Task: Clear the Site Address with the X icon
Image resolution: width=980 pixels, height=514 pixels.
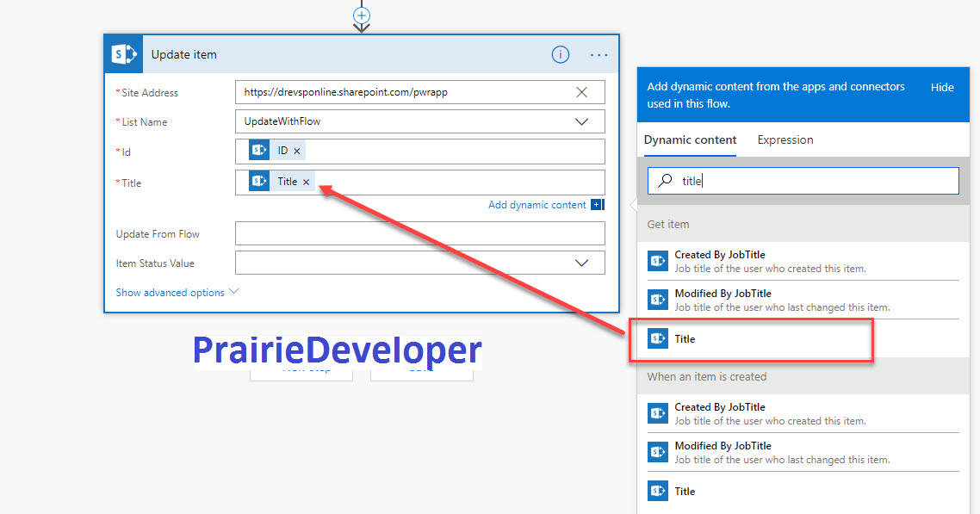Action: click(x=581, y=92)
